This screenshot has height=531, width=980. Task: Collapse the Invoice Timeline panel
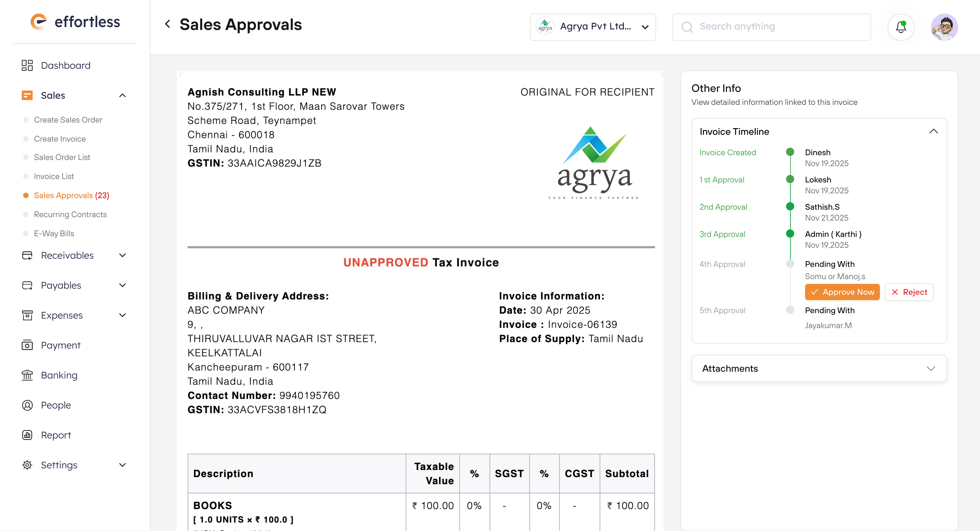(x=933, y=131)
